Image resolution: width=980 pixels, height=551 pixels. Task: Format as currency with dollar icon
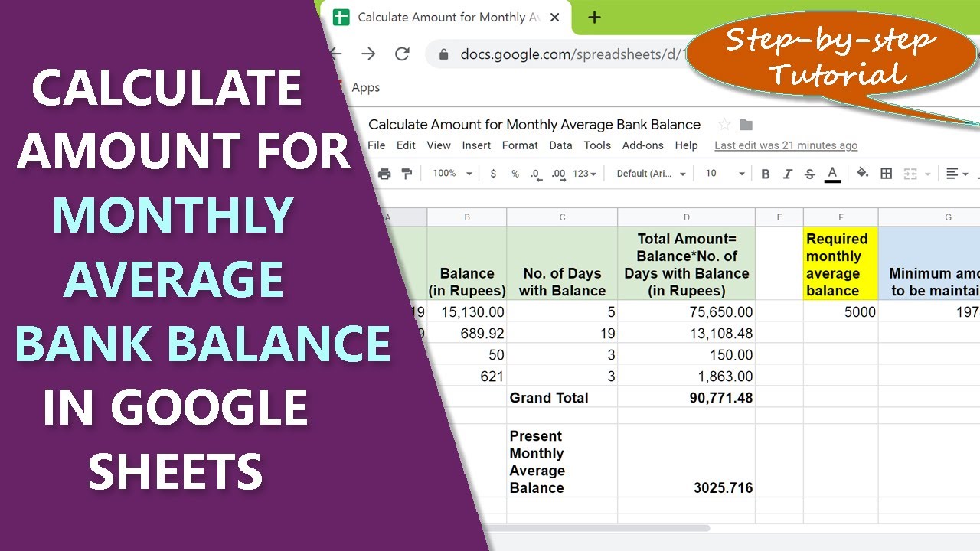click(493, 174)
